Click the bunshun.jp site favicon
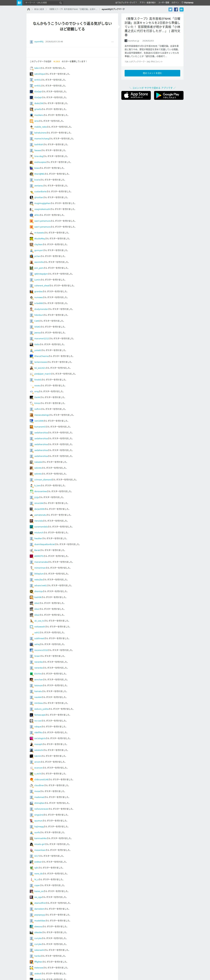The image size is (210, 980). click(126, 41)
